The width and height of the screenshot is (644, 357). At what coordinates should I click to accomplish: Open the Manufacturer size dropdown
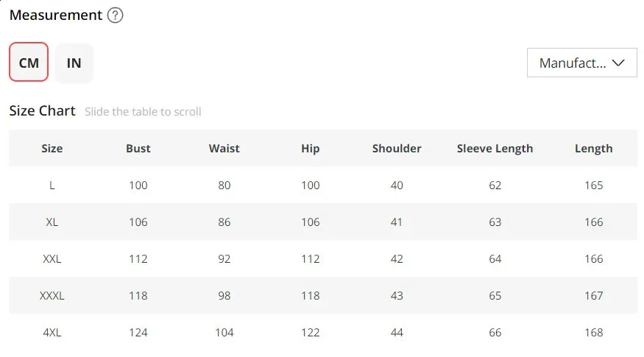[573, 63]
